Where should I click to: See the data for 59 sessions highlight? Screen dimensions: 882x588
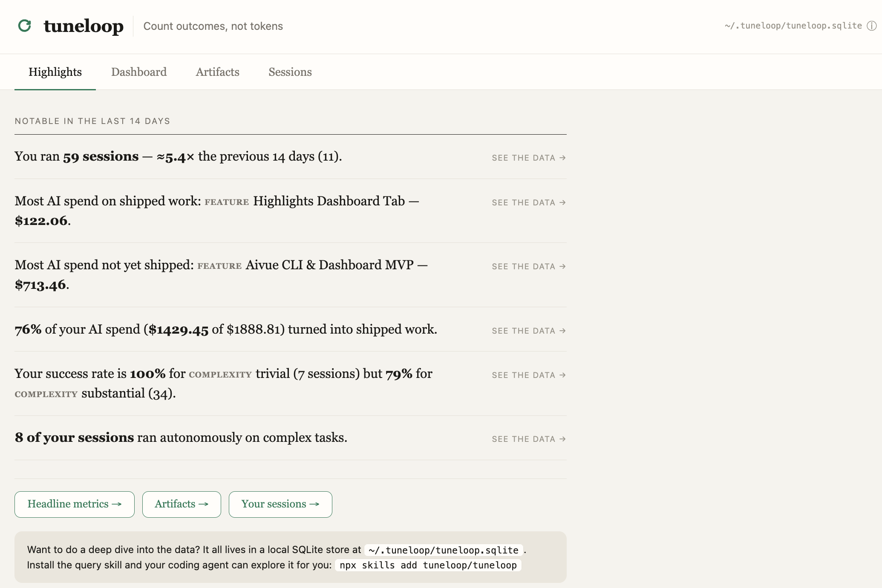click(x=529, y=158)
